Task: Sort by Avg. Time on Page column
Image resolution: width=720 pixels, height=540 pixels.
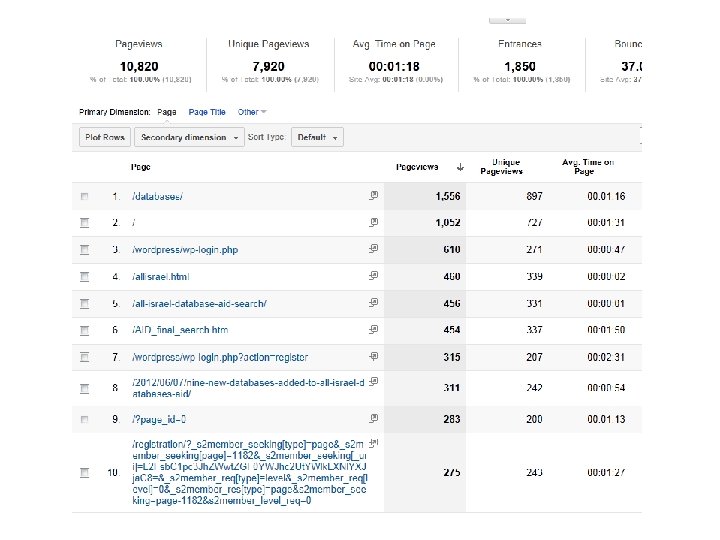Action: tap(587, 167)
